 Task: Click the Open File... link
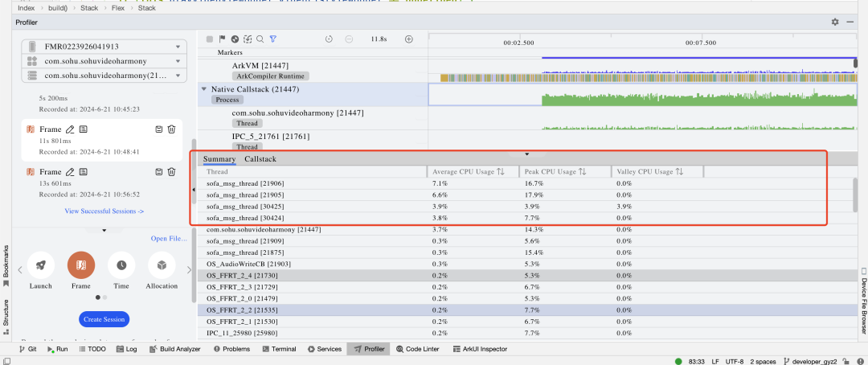click(169, 239)
